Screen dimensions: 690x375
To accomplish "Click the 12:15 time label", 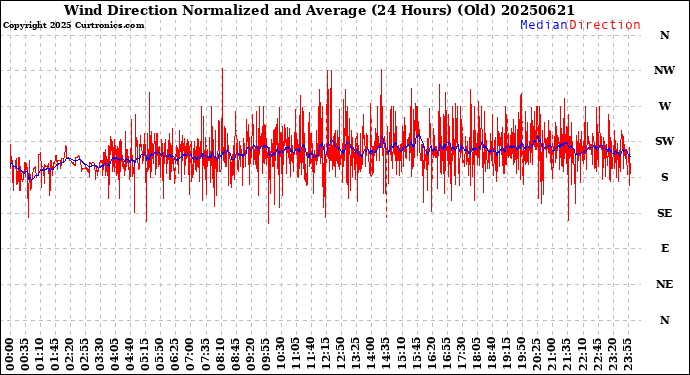I will click(x=325, y=354).
